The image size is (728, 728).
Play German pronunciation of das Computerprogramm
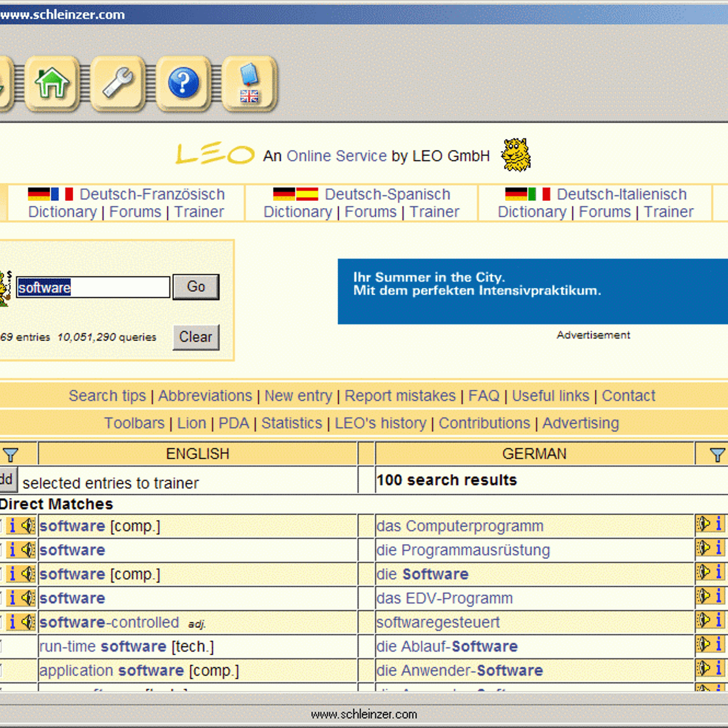click(x=704, y=524)
